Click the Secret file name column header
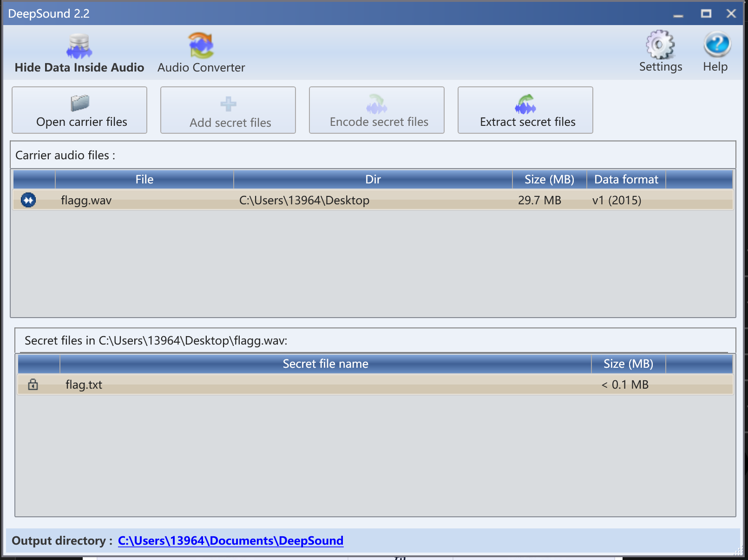The height and width of the screenshot is (560, 748). [x=326, y=364]
